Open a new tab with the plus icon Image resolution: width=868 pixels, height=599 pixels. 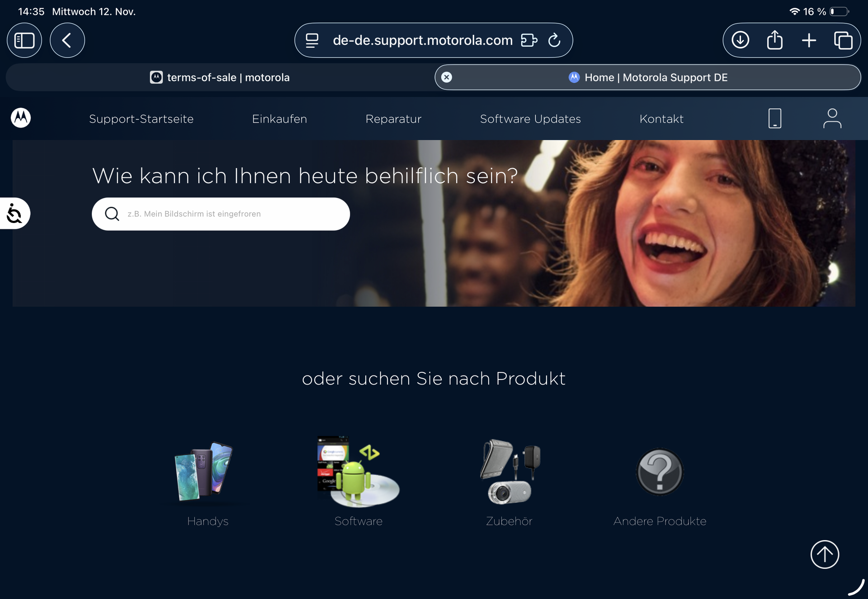pos(809,40)
